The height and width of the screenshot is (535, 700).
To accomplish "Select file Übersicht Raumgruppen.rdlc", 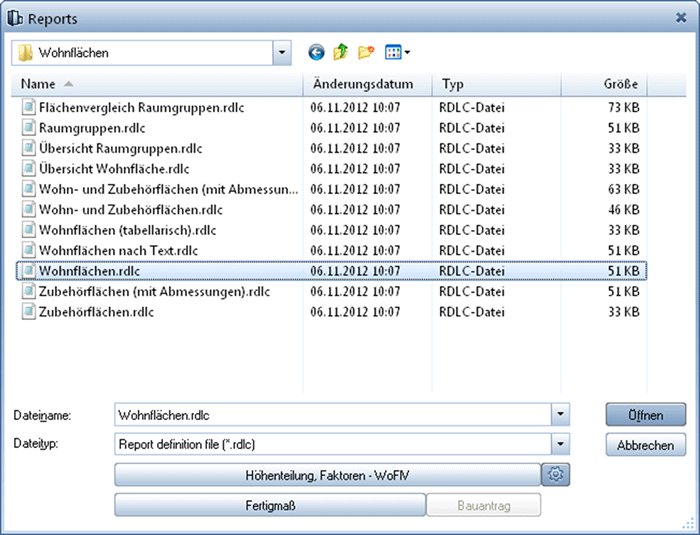I will [x=121, y=148].
